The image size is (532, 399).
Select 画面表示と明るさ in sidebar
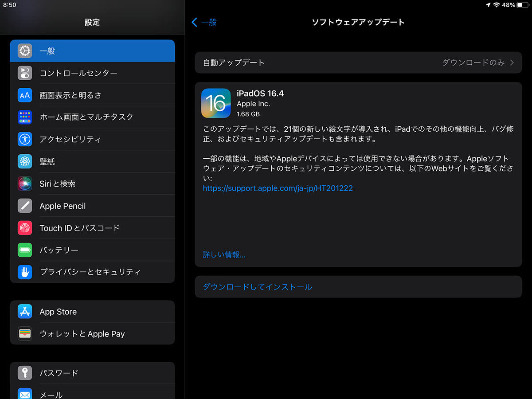click(x=92, y=95)
